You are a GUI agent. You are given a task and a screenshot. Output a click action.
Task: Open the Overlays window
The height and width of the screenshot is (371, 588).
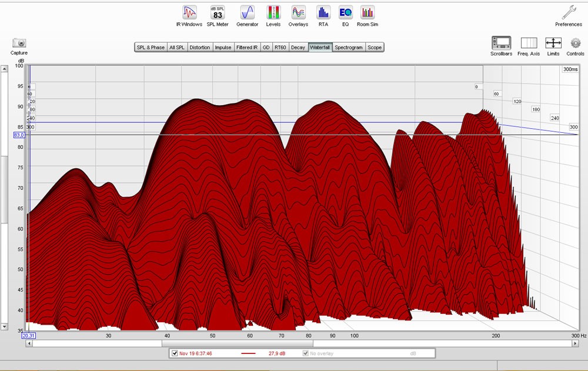point(298,16)
